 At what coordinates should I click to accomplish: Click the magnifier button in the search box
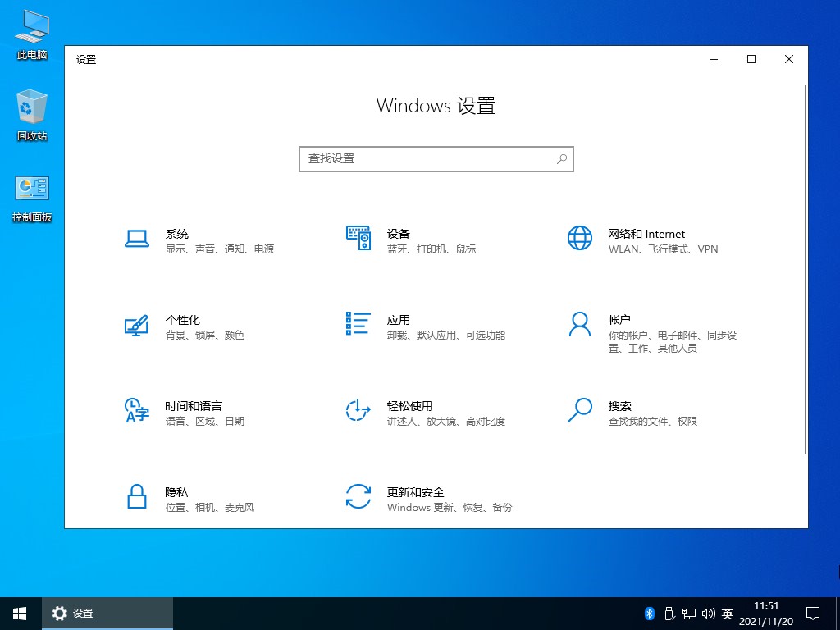coord(562,159)
